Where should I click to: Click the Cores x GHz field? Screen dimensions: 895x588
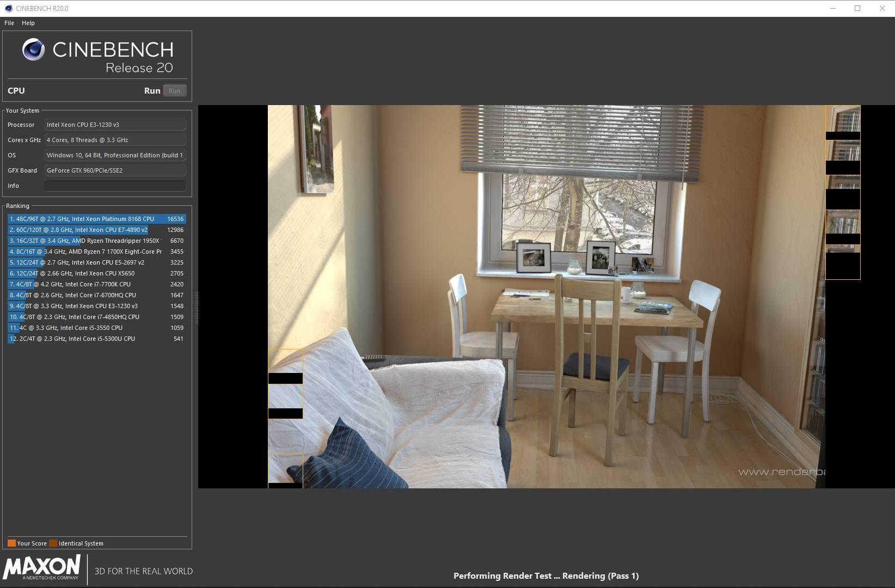click(115, 140)
